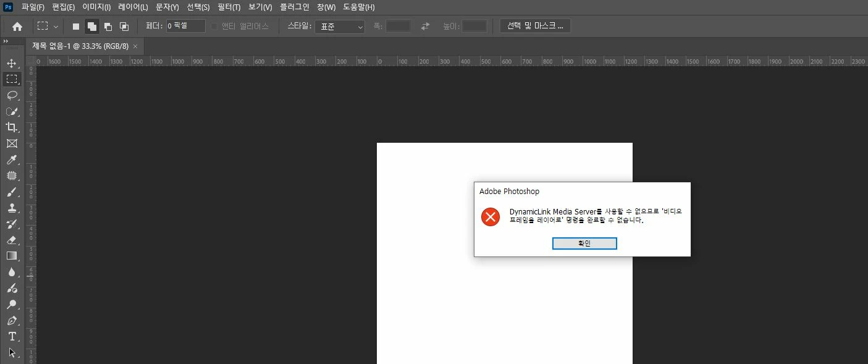This screenshot has height=364, width=868.
Task: Click the 페더 input field
Action: pyautogui.click(x=185, y=26)
